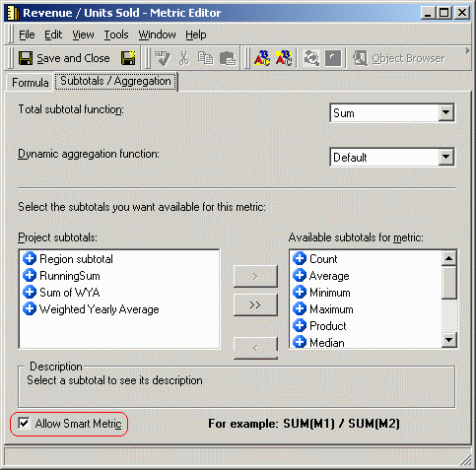Toggle the Allow Smart Metric checkbox
The height and width of the screenshot is (470, 476).
tap(24, 423)
